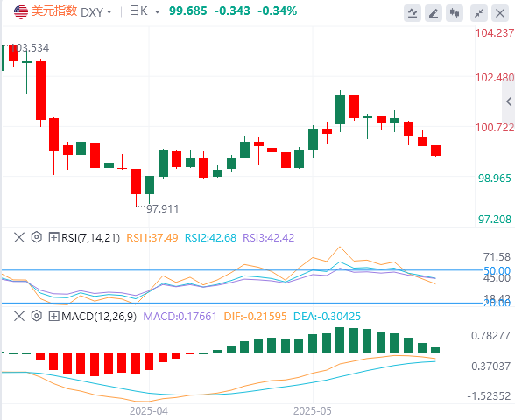Screen dimensions: 515x420
Task: Open the candlestick indicators icon
Action: tap(455, 13)
